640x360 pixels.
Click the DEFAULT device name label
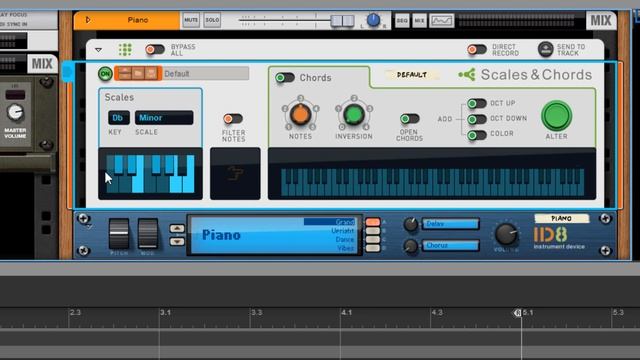click(411, 75)
